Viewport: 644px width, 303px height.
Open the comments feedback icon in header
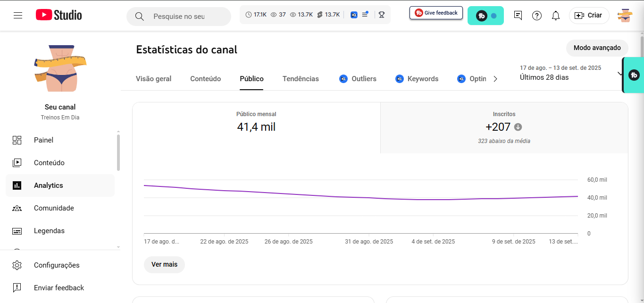518,16
